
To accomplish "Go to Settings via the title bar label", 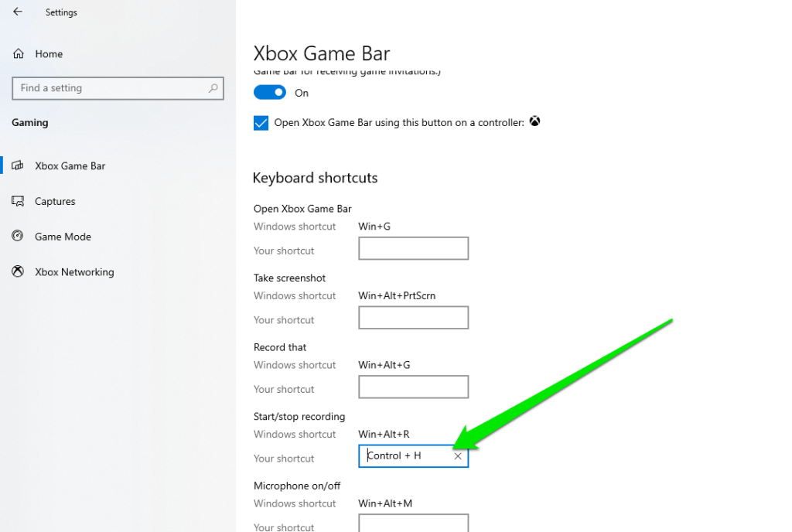I will tap(61, 12).
